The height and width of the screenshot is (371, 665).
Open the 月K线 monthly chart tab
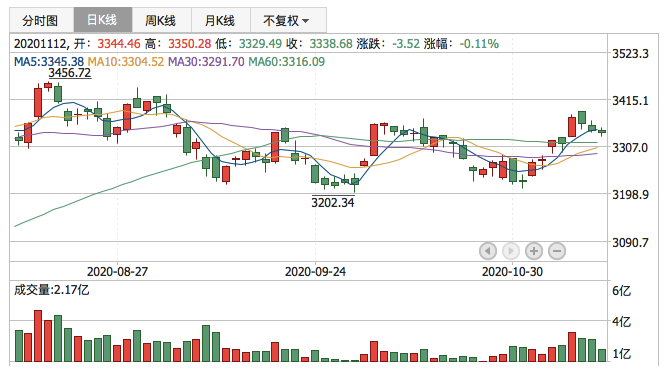[x=221, y=20]
